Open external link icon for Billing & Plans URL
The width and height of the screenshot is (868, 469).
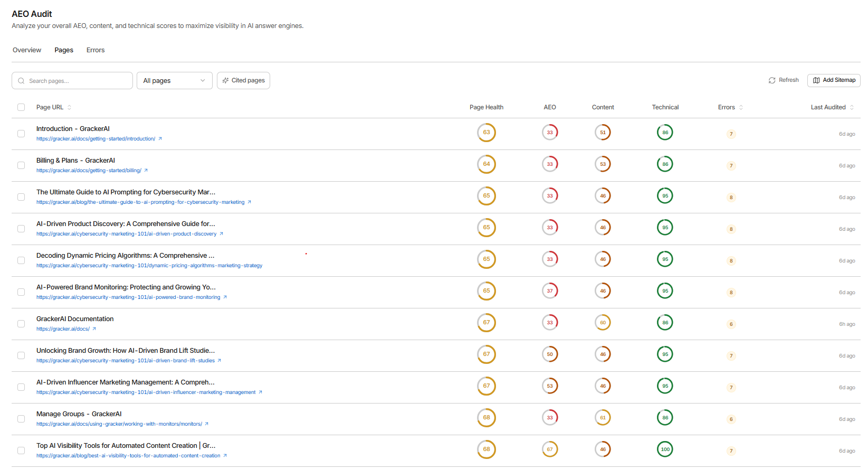[146, 171]
